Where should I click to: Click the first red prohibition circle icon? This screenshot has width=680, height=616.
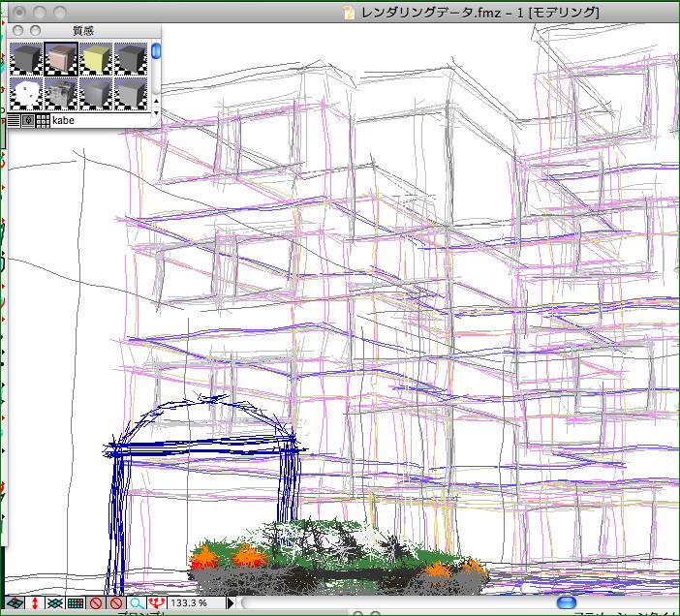coord(96,603)
